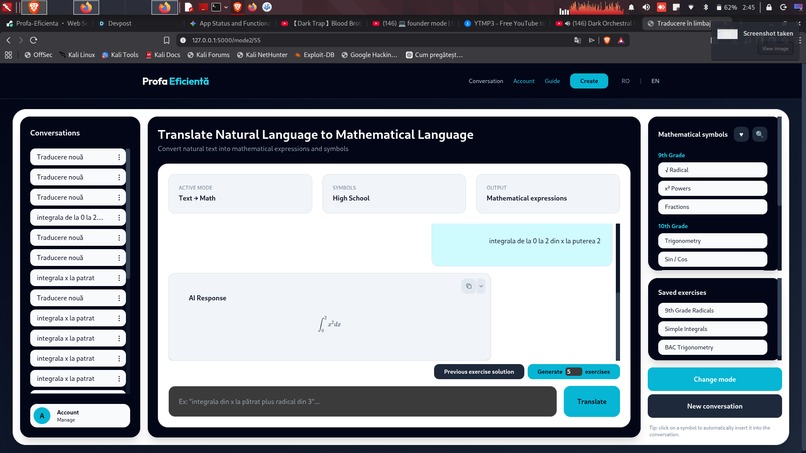
Task: Click the chat area vertical scrollbar
Action: tap(618, 292)
